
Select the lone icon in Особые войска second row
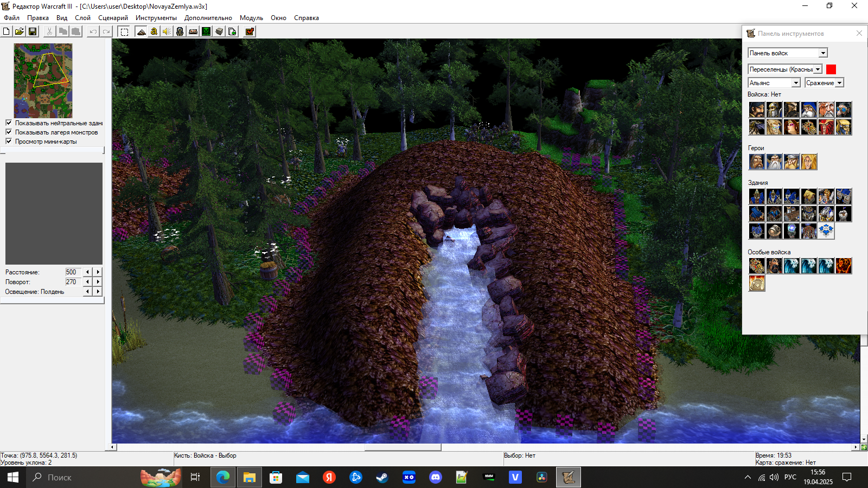pyautogui.click(x=757, y=283)
